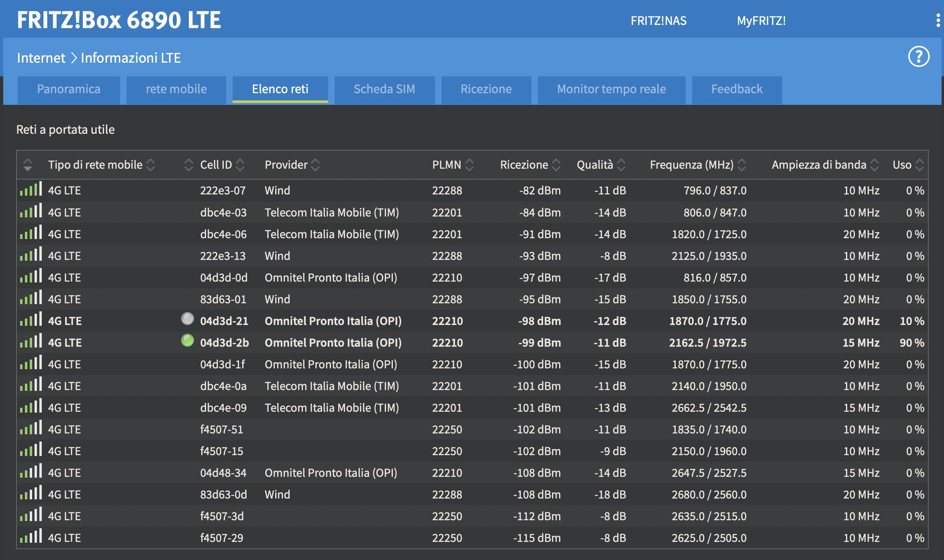
Task: Switch to the Panoramica tab
Action: tap(69, 89)
